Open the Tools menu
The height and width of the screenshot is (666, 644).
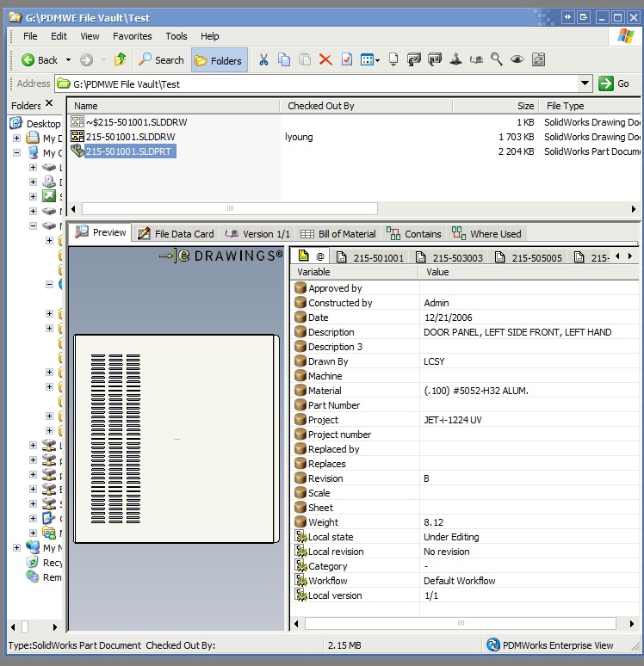coord(176,36)
